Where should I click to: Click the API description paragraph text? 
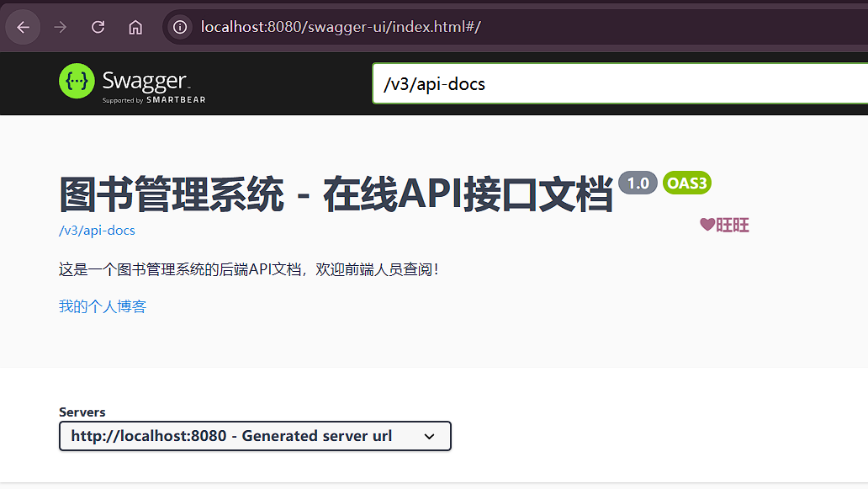coord(248,270)
